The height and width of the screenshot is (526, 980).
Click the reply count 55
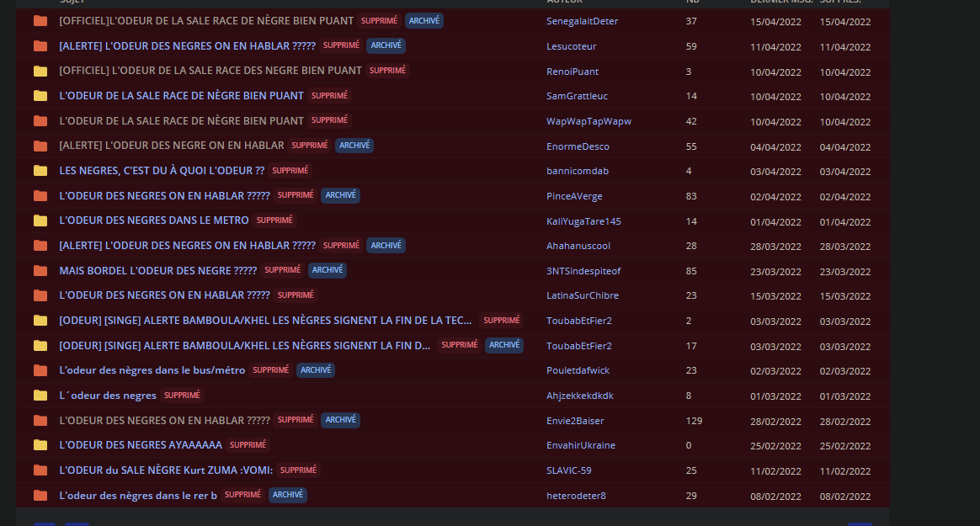tap(691, 146)
